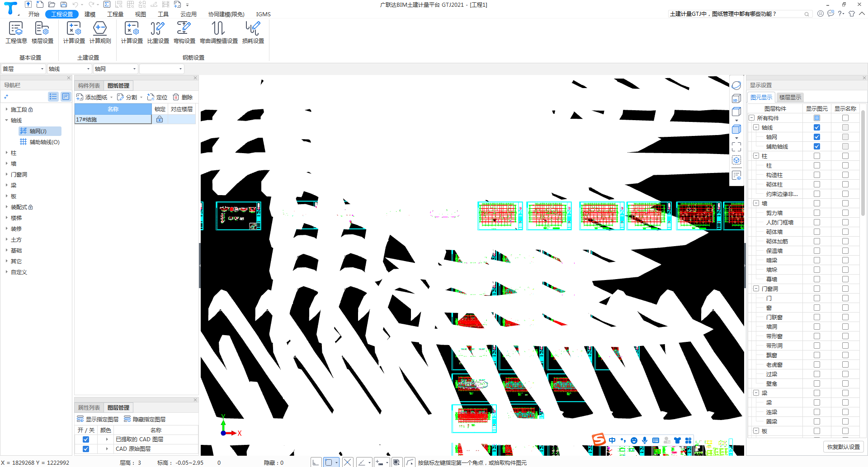Switch navigation bar to detail view icon
Image resolution: width=868 pixels, height=467 pixels.
66,97
